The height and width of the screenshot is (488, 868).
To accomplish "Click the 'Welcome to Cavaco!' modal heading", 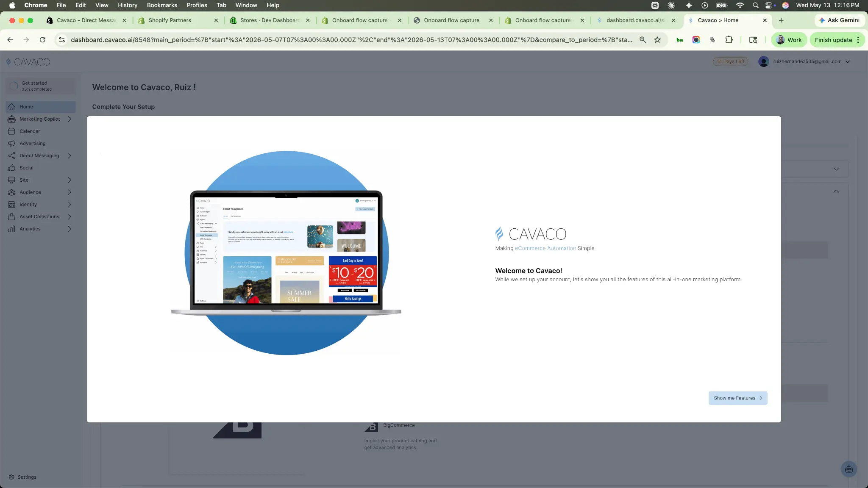I will tap(529, 271).
